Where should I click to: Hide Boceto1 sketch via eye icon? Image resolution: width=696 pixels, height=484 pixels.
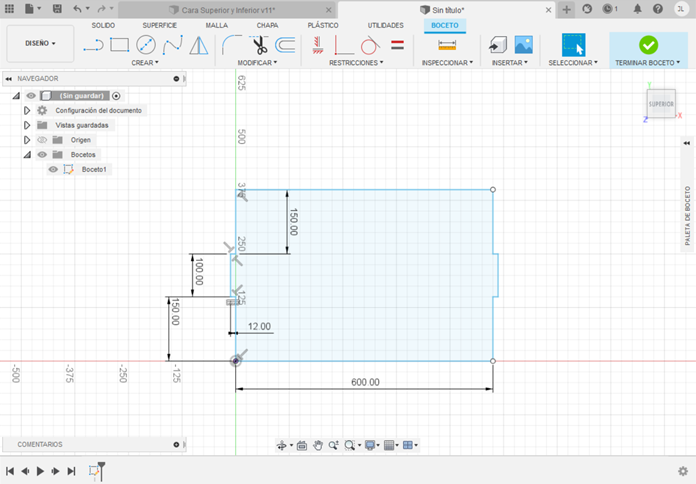[x=53, y=169]
